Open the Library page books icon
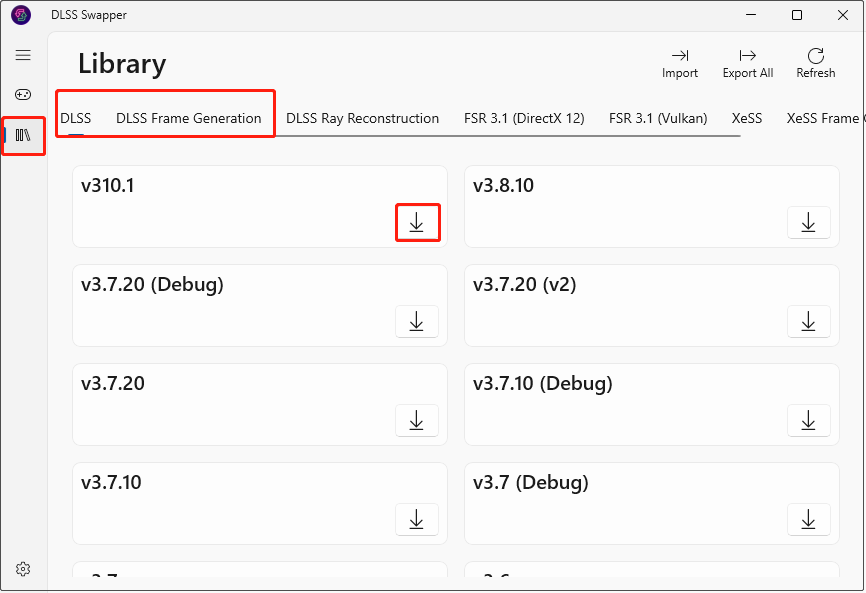The image size is (866, 593). 23,135
